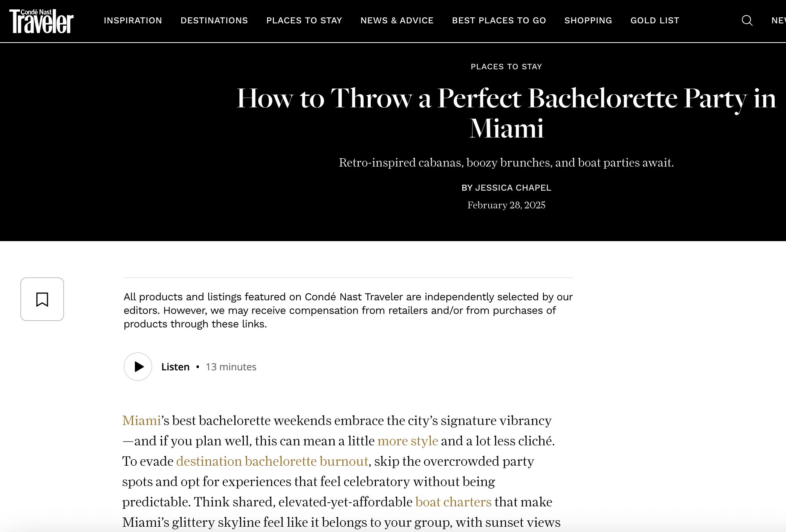Navigate to Best Places to Go
Viewport: 786px width, 532px height.
tap(499, 20)
